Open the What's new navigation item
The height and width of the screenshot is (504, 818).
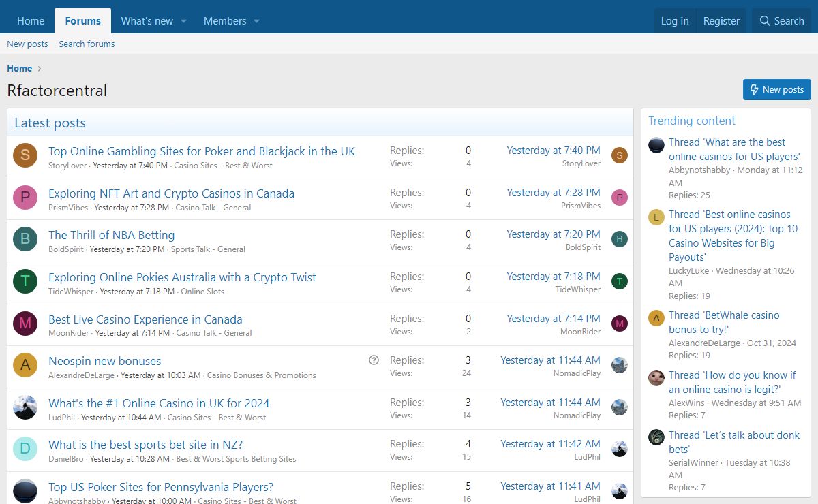147,21
